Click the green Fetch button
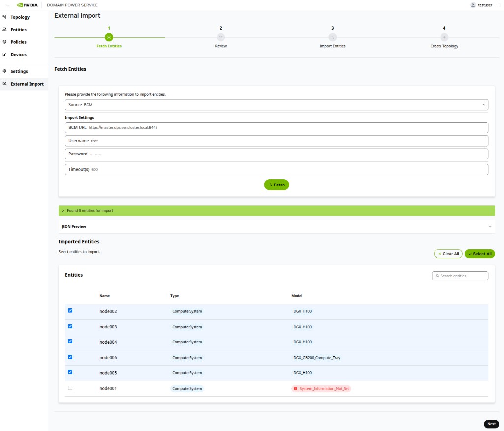 (x=277, y=185)
